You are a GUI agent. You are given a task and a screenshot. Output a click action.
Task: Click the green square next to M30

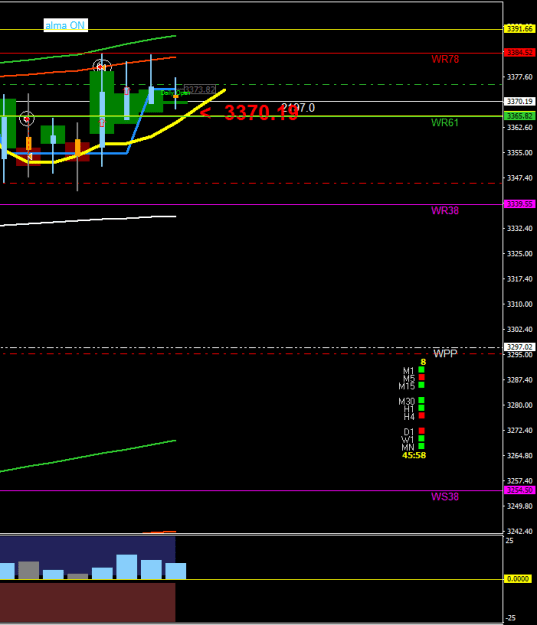pos(421,400)
